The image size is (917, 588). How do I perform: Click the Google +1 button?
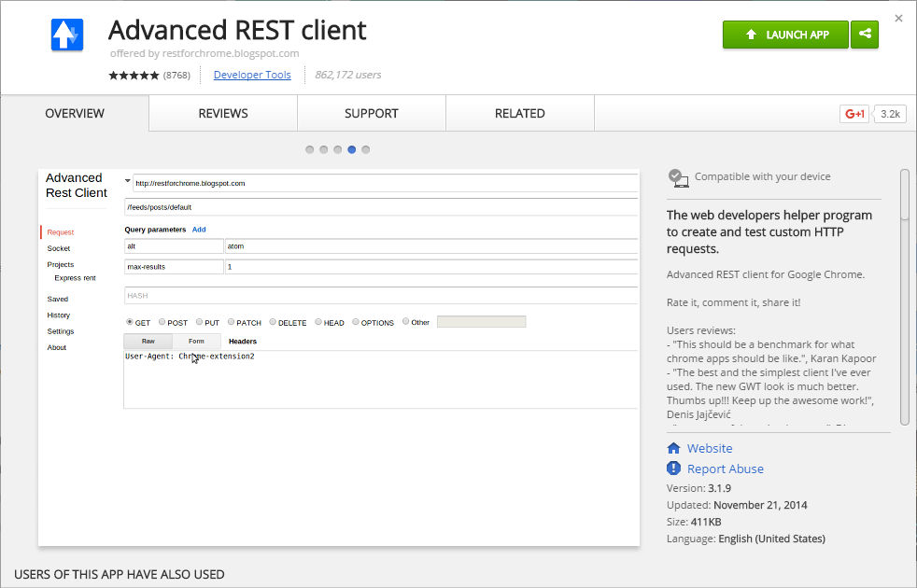[854, 114]
